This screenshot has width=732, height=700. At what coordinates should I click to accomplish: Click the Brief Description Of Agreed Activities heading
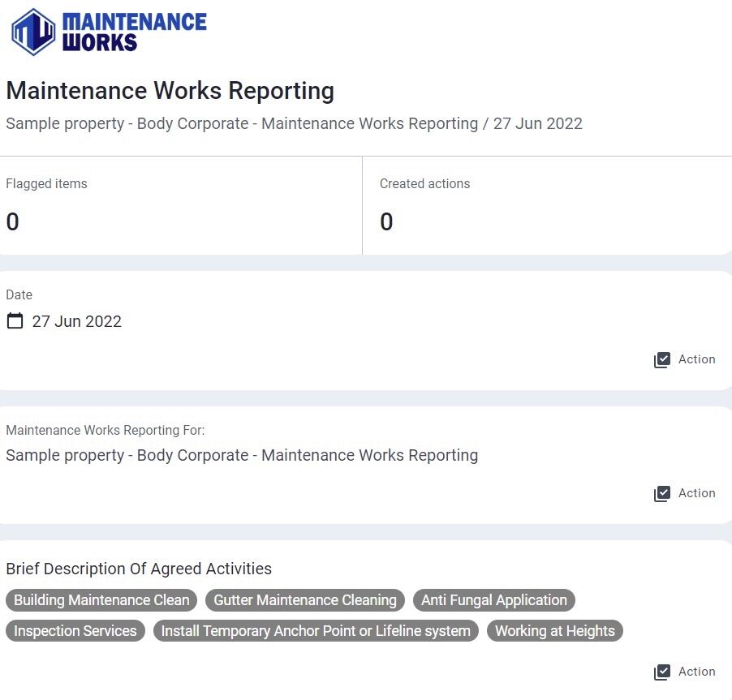coord(139,569)
